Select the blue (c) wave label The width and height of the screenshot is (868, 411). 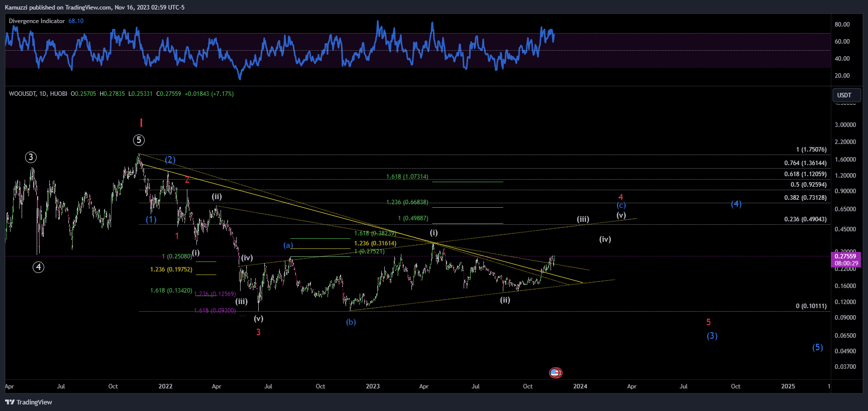(x=621, y=205)
